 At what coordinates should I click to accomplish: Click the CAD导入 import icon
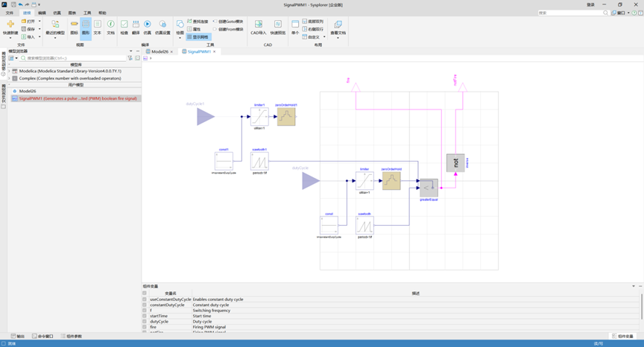(259, 27)
